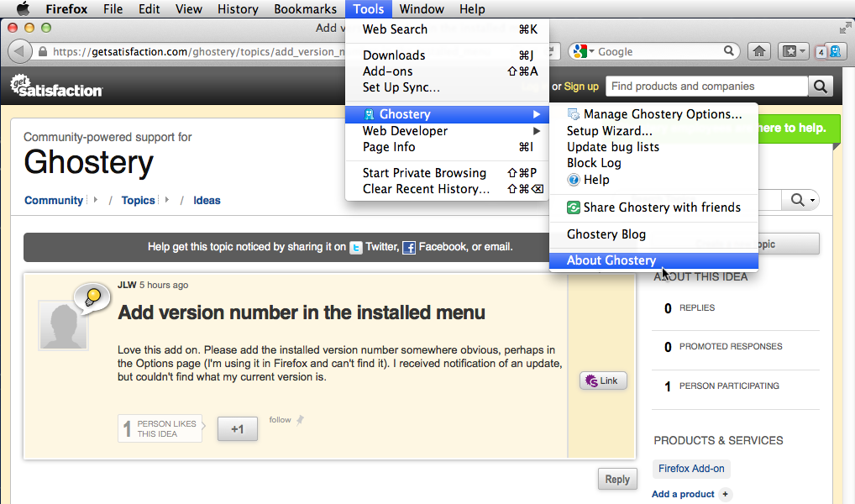
Task: Click the browser back arrow button
Action: (x=20, y=51)
